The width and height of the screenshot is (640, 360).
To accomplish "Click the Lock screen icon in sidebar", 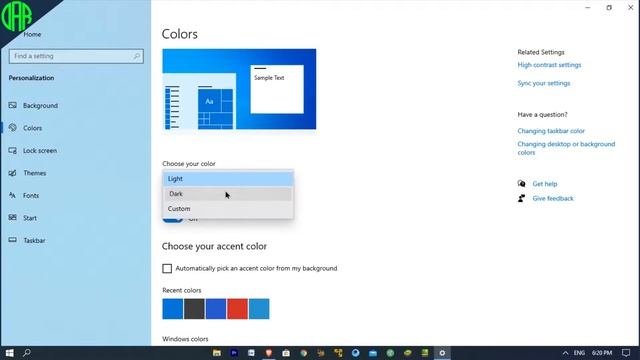I will [13, 150].
